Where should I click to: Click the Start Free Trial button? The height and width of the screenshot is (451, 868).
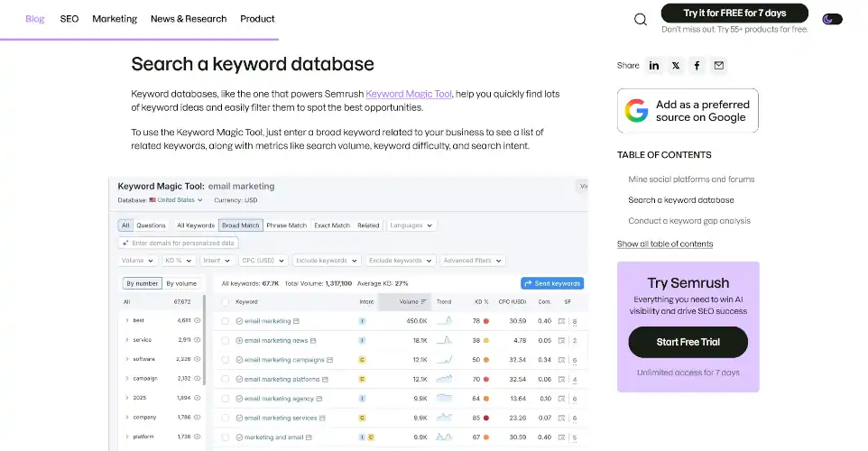pos(688,342)
